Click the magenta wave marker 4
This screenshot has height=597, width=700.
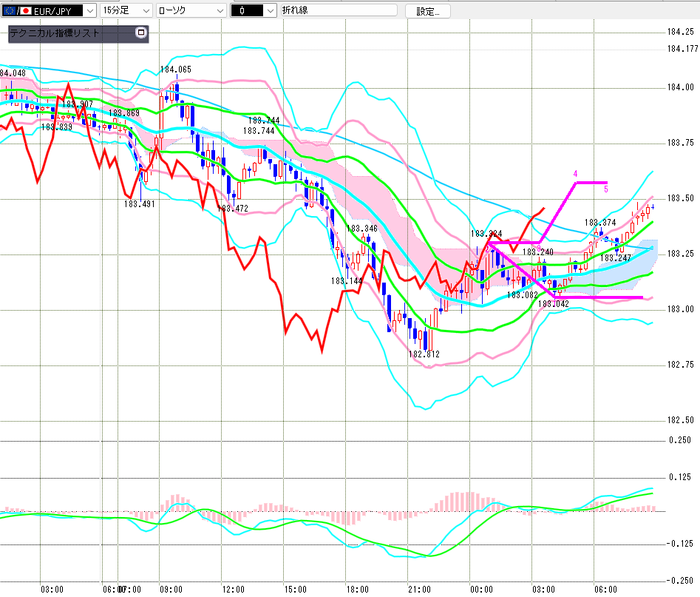click(x=574, y=175)
